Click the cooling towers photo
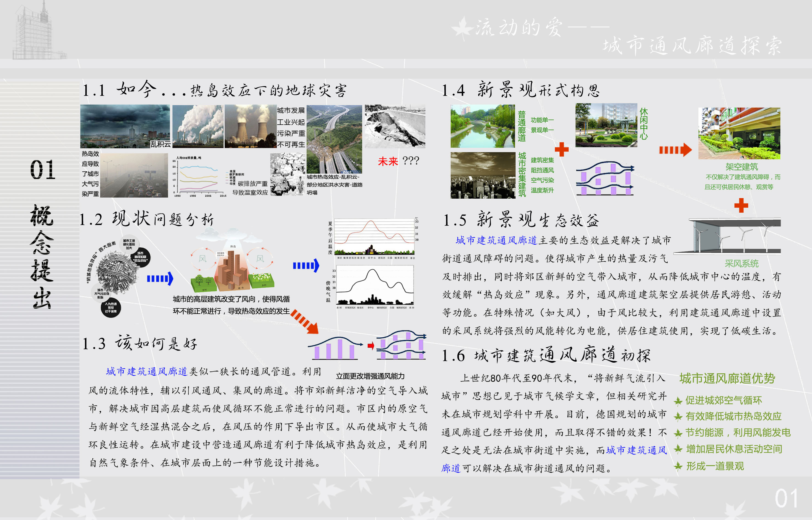812x520 pixels. pos(251,126)
